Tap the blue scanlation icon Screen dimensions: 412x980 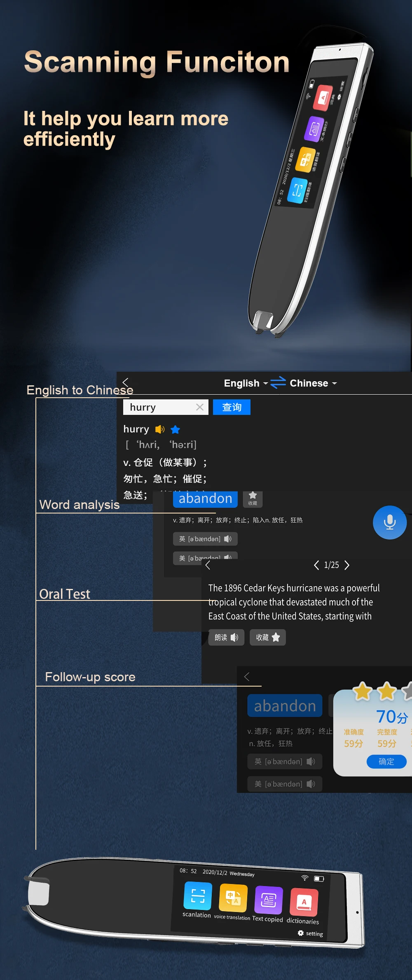pos(198,896)
